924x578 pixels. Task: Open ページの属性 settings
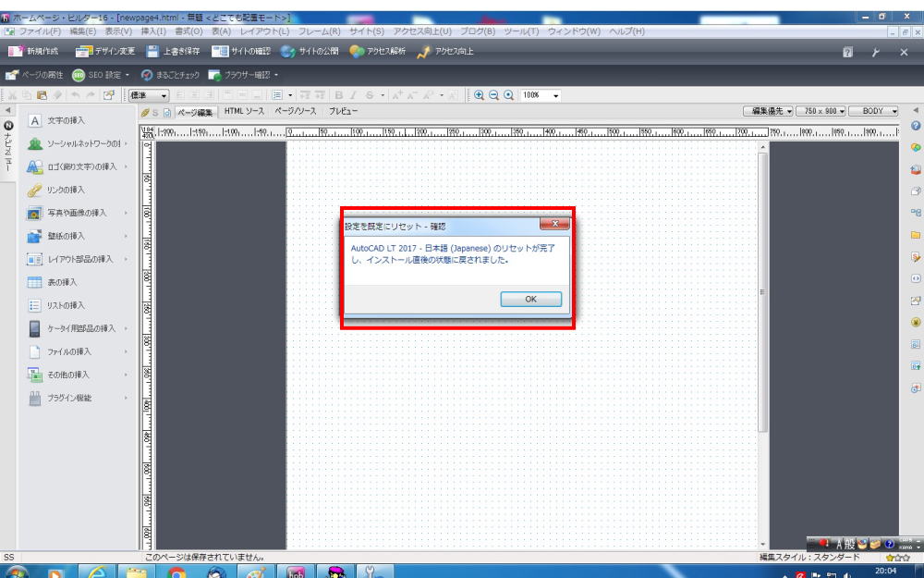[34, 75]
